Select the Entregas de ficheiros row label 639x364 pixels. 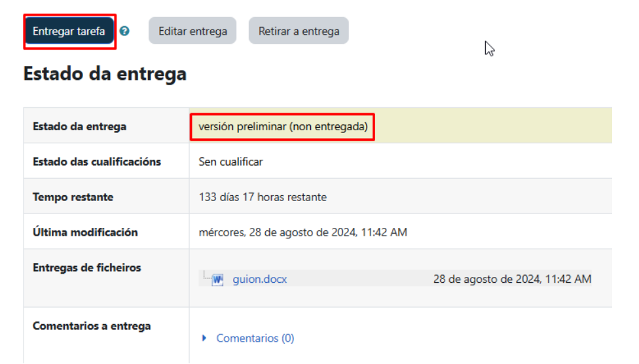click(86, 267)
